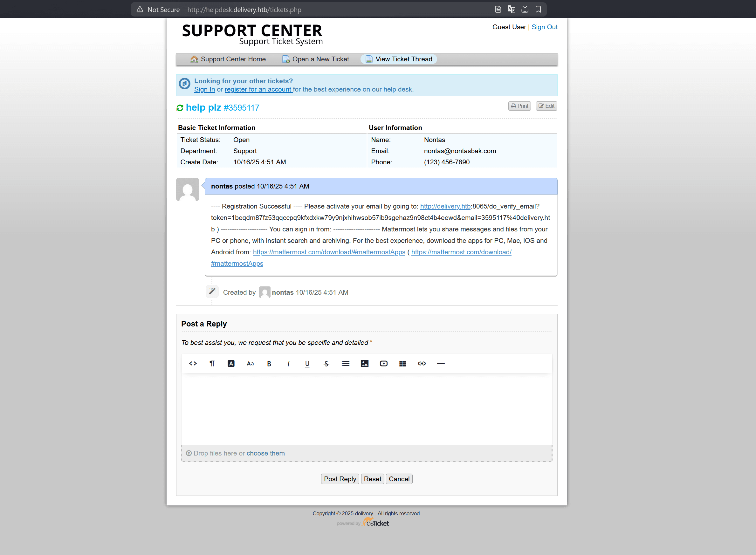Click the Sign Out link

pos(544,27)
